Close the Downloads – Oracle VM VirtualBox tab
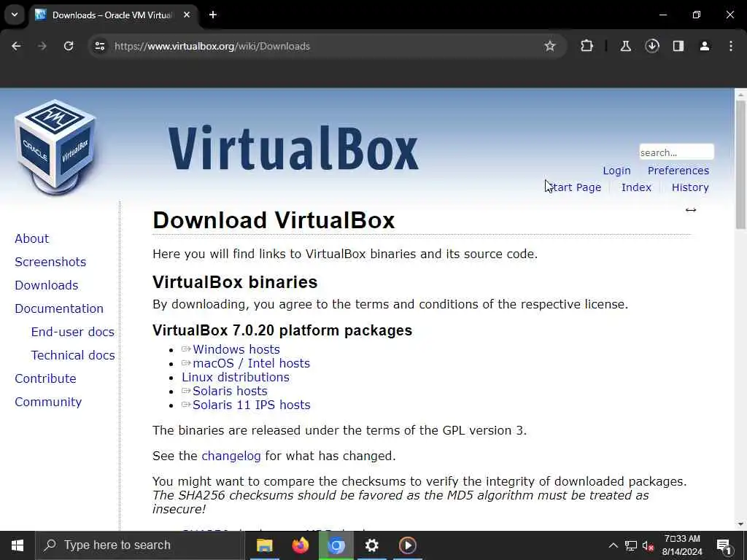The height and width of the screenshot is (560, 747). [187, 15]
